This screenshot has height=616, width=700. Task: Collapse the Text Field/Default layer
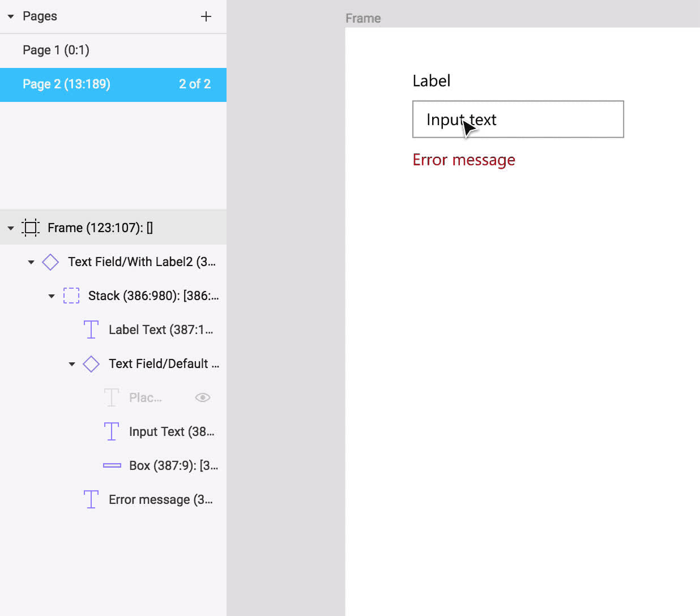pos(72,364)
